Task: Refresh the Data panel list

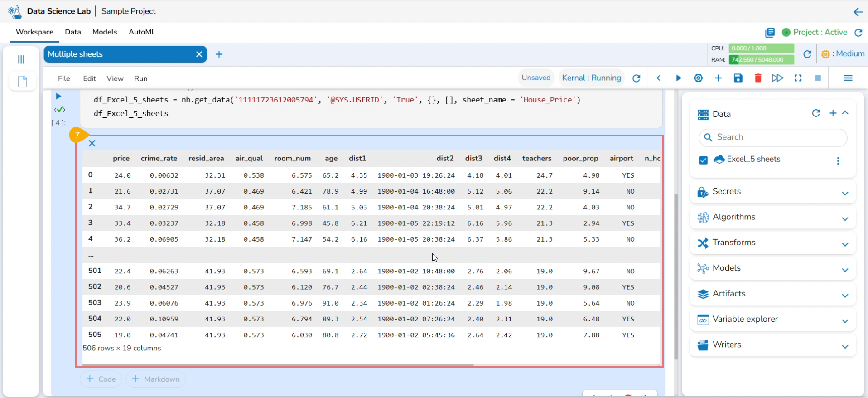Action: (816, 113)
